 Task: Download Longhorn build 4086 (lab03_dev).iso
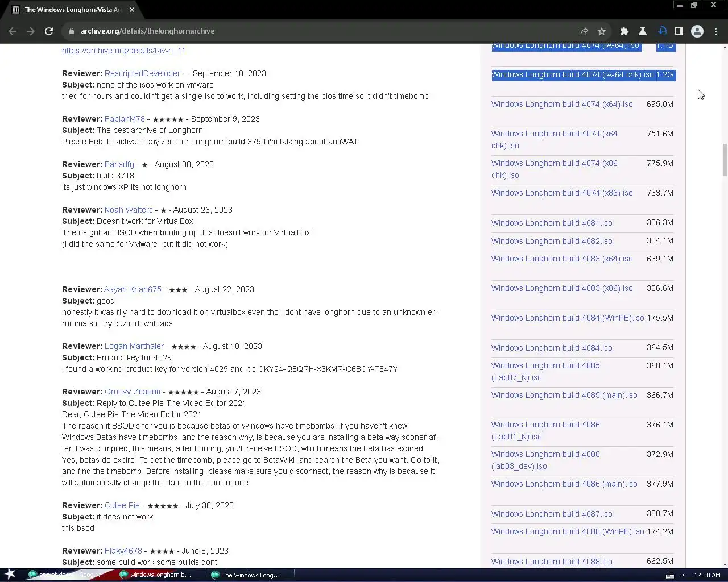coord(545,460)
